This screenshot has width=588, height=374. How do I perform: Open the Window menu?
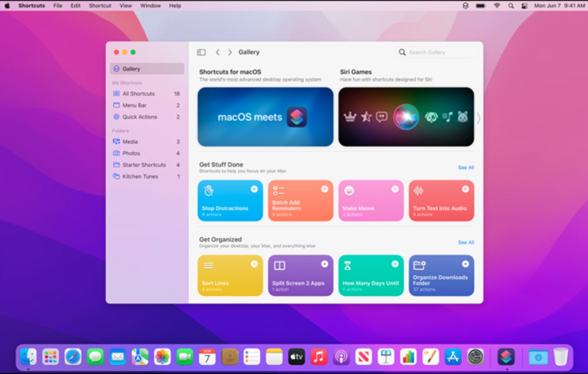click(x=150, y=6)
